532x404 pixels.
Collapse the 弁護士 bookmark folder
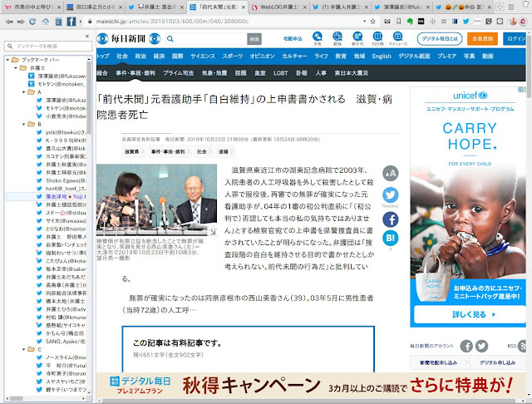pyautogui.click(x=16, y=68)
